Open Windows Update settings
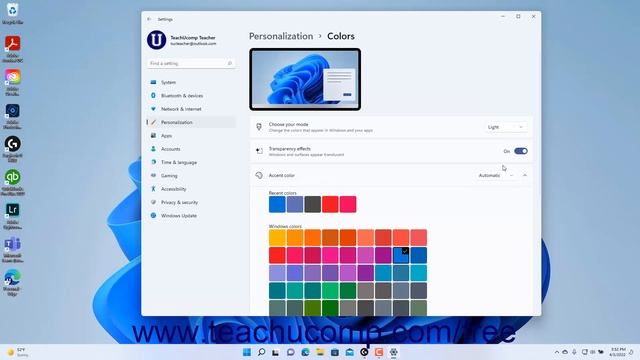 (191, 216)
